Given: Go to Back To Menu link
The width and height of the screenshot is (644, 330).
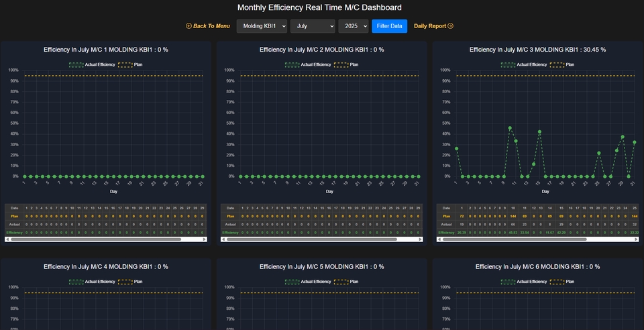Looking at the screenshot, I should coord(211,26).
